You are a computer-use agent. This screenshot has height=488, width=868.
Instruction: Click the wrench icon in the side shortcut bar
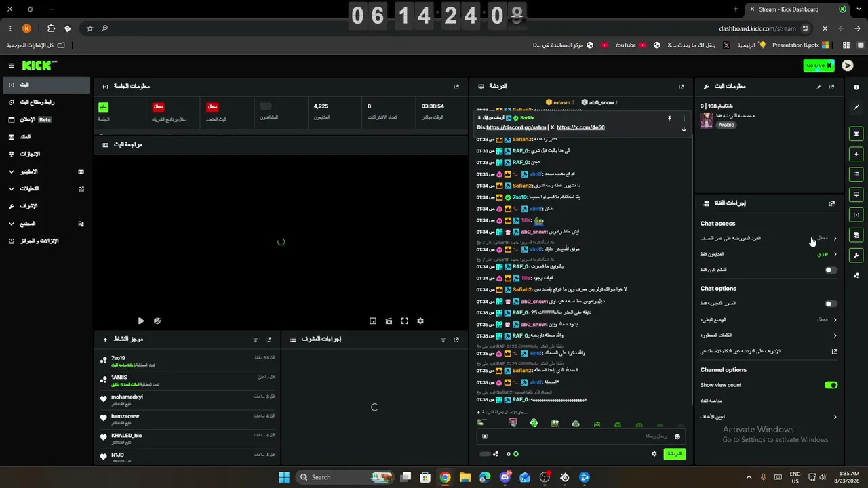click(856, 256)
